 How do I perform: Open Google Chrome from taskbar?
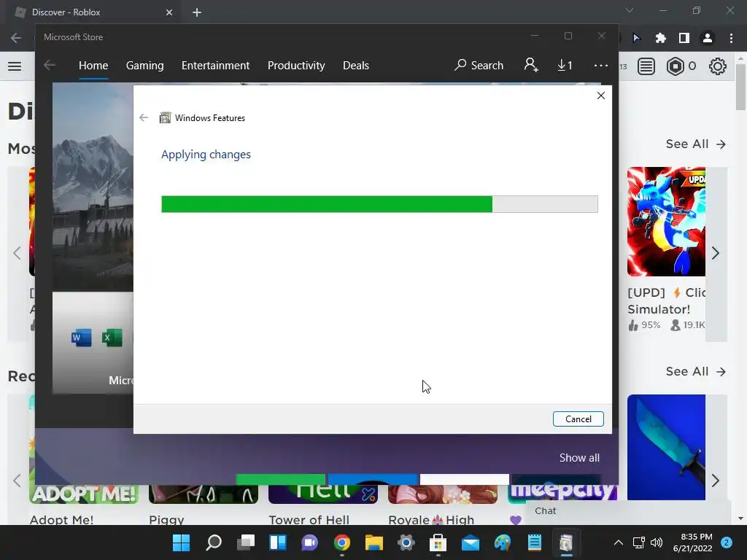coord(342,542)
